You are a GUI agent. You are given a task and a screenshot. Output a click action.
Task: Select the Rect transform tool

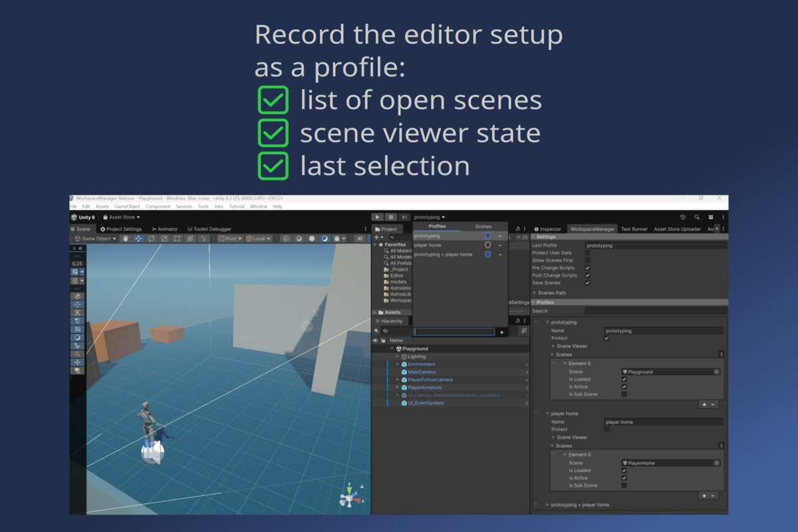pos(177,238)
